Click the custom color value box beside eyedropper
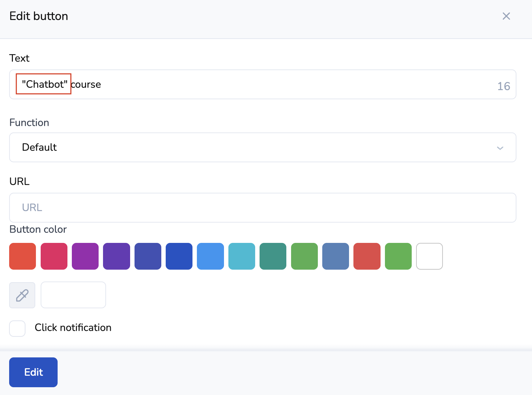 click(x=73, y=295)
